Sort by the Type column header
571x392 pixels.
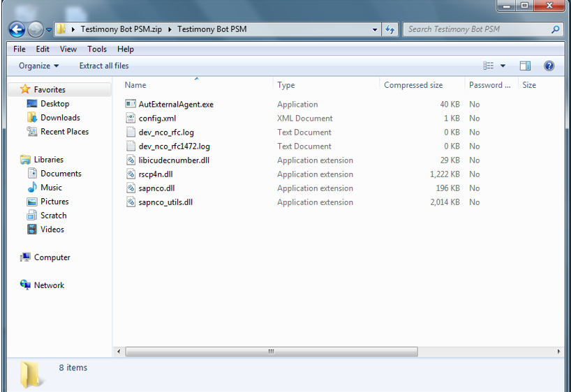point(326,85)
